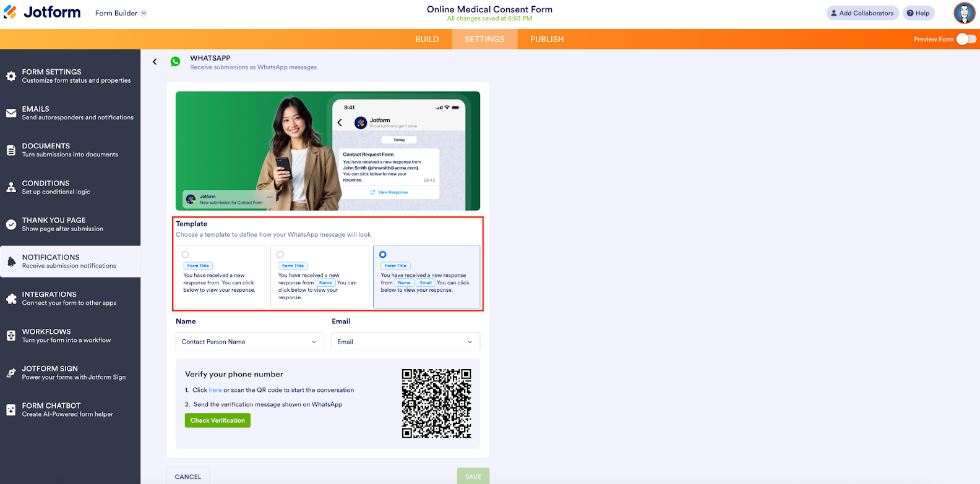Click the Jotform logo
Image resolution: width=980 pixels, height=484 pixels.
42,12
